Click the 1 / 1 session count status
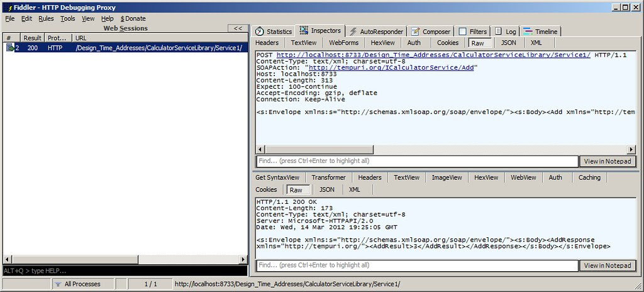Image resolution: width=644 pixels, height=292 pixels. click(x=150, y=284)
